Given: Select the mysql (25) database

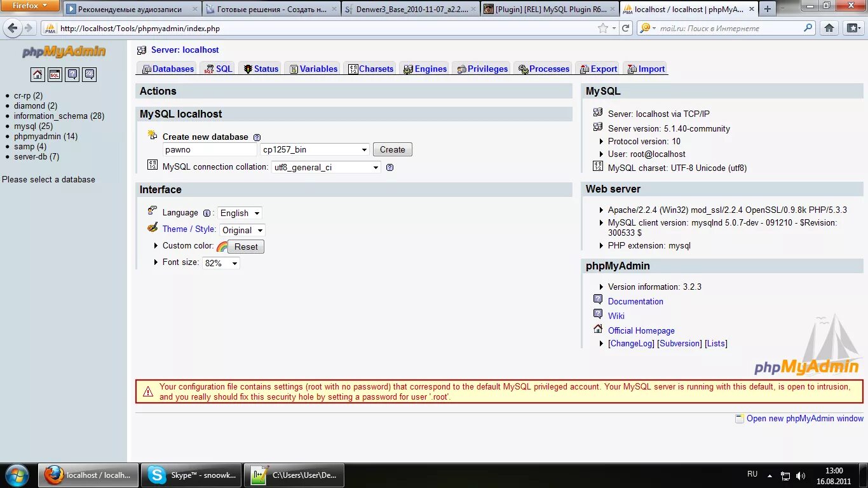Looking at the screenshot, I should click(33, 126).
